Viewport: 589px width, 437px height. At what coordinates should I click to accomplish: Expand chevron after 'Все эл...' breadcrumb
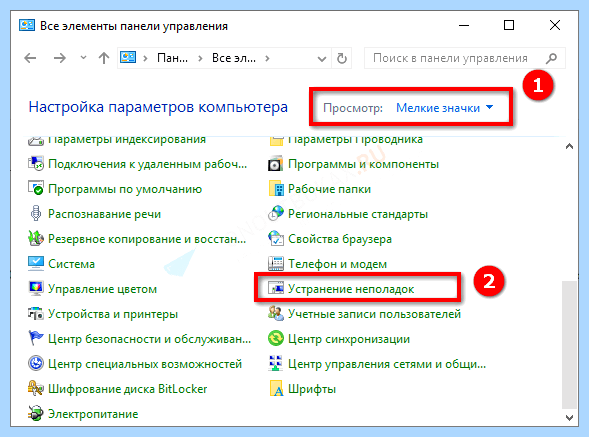(267, 58)
